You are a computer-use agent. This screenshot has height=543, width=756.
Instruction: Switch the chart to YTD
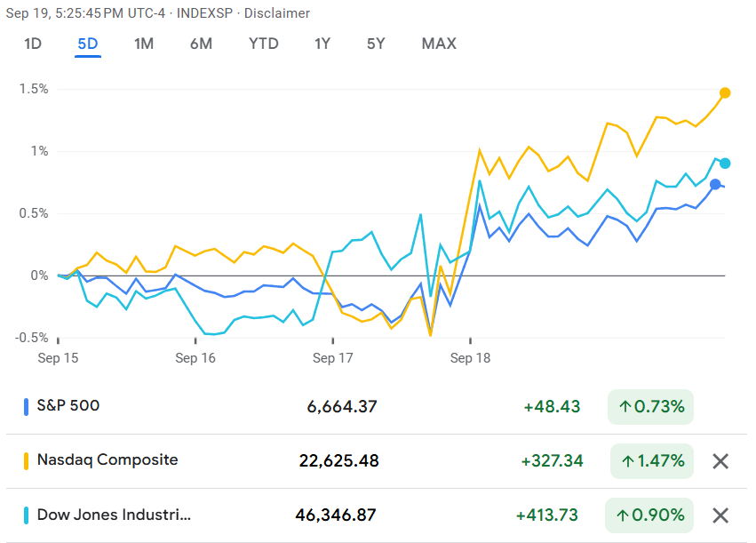263,44
